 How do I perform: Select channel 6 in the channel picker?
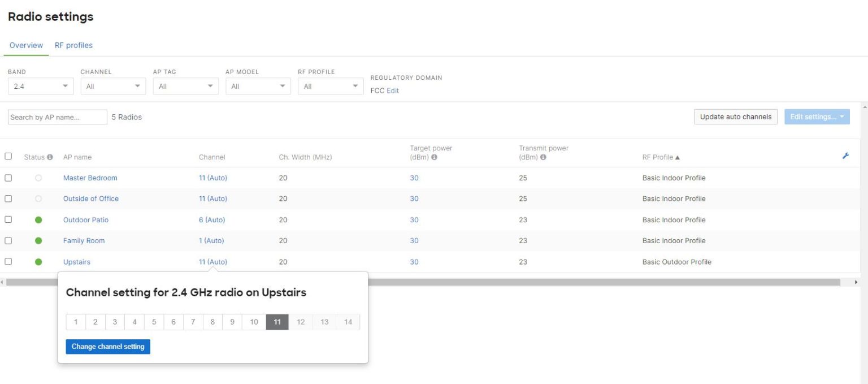click(173, 321)
